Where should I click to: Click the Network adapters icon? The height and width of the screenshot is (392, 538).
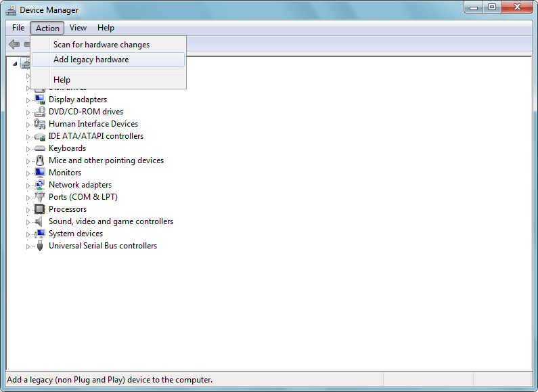point(40,185)
